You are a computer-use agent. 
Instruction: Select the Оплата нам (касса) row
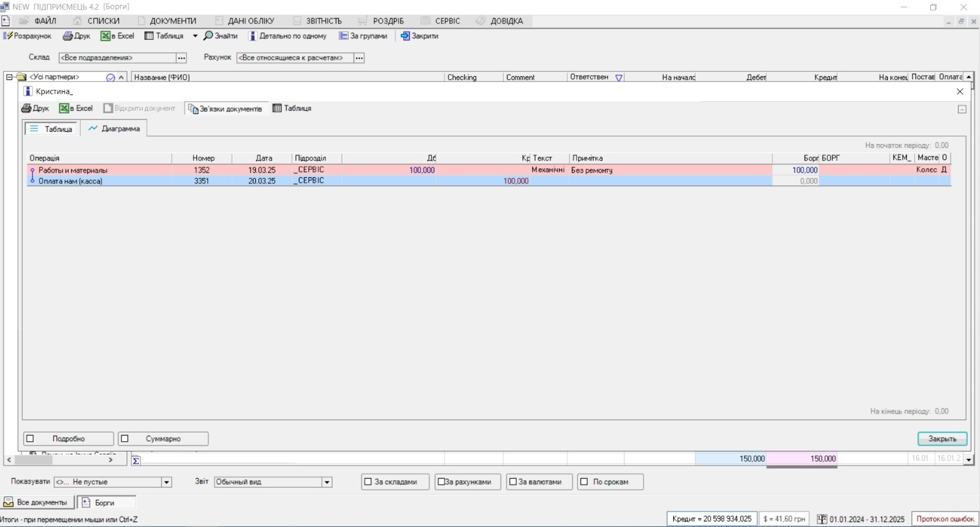point(71,181)
